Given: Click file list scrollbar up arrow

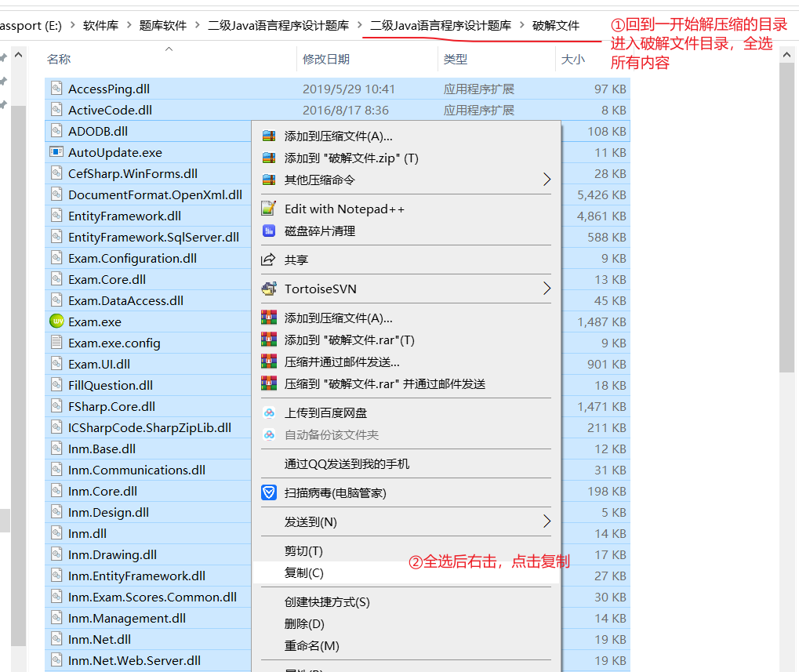Looking at the screenshot, I should 786,55.
